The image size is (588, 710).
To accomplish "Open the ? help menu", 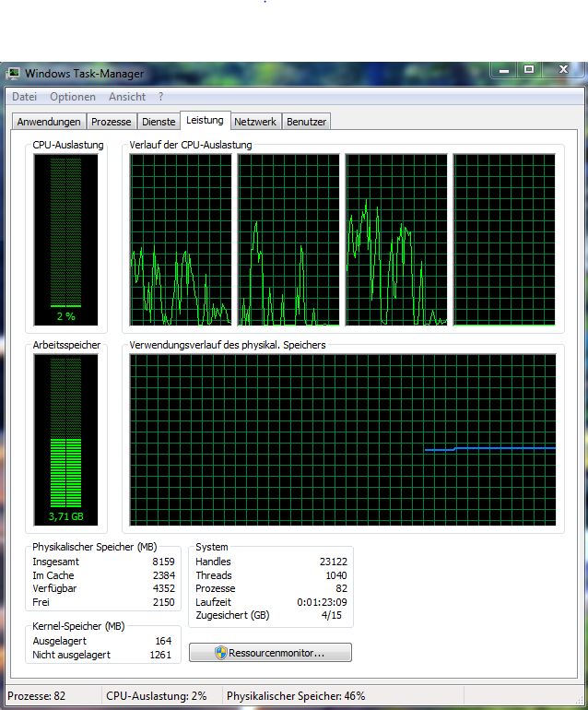I will coord(160,97).
